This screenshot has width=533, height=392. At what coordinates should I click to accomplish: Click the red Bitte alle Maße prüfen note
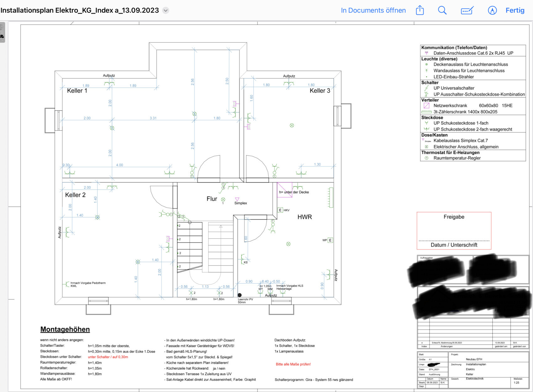[x=293, y=364]
